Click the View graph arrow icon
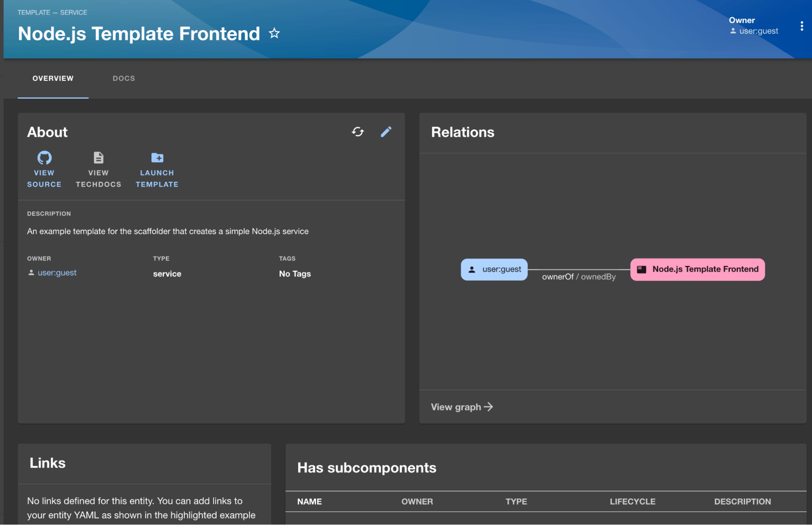 coord(489,407)
